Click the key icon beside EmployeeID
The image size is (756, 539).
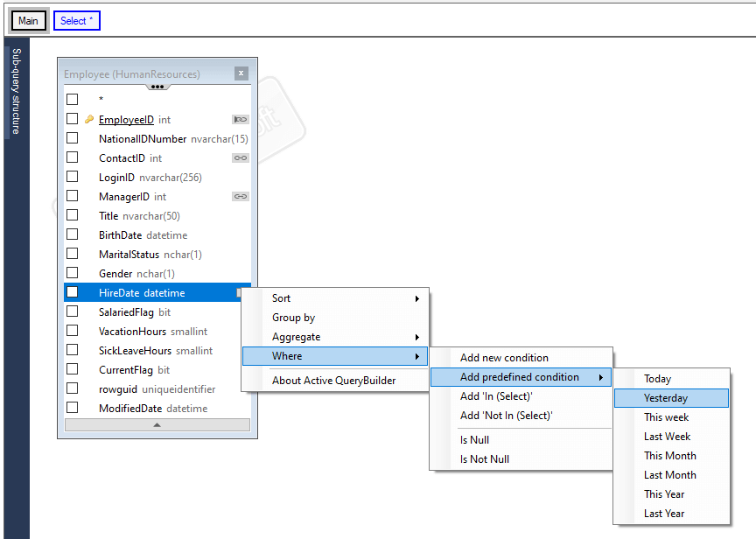[x=89, y=119]
